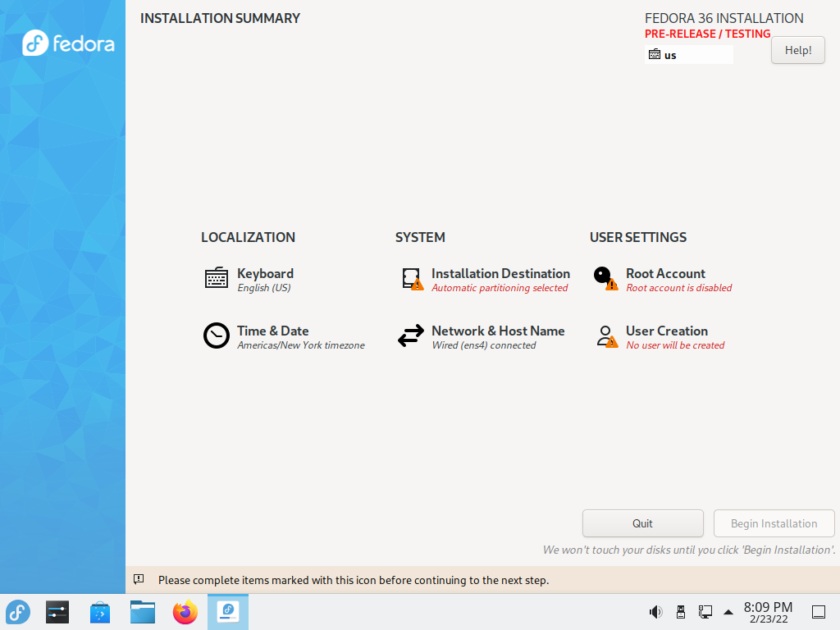The width and height of the screenshot is (840, 630).
Task: Click the LOCALIZATION section heading
Action: [248, 237]
